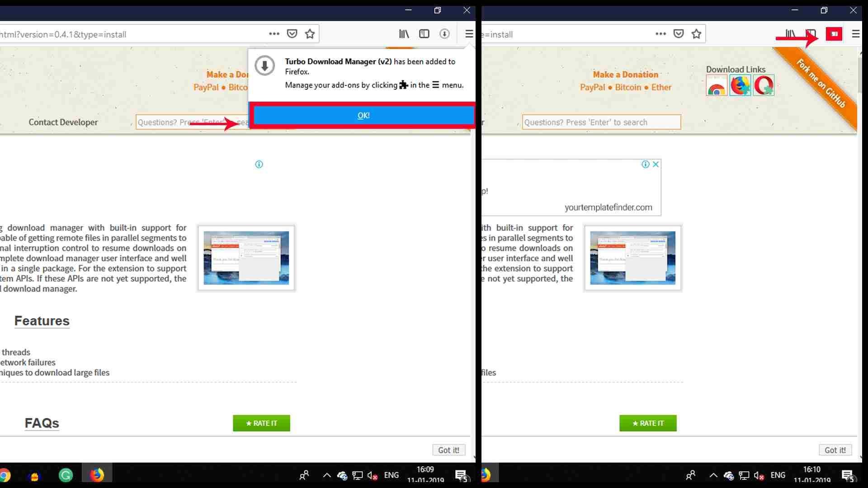Expand hidden tray icons in left taskbar
The height and width of the screenshot is (488, 868).
coord(326,475)
